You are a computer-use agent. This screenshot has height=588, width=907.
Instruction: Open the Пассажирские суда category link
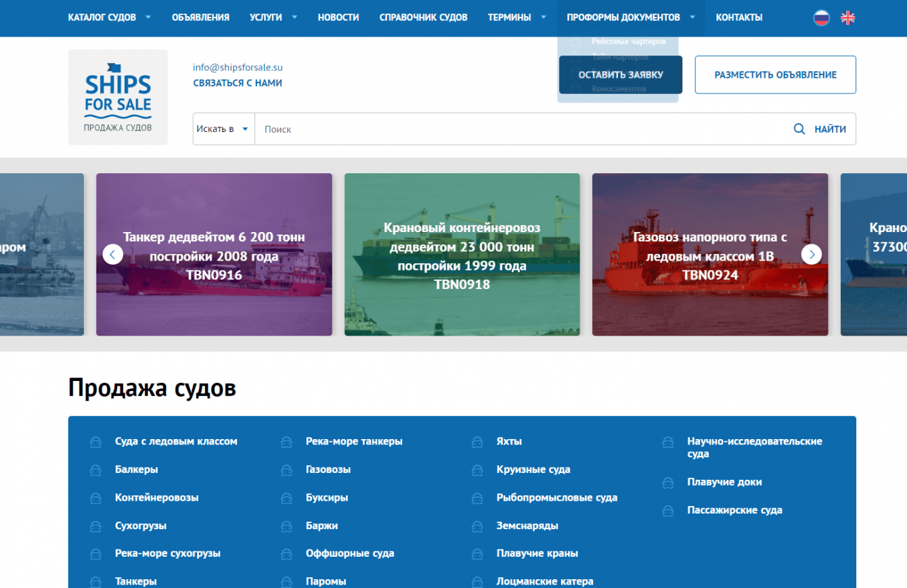click(734, 511)
